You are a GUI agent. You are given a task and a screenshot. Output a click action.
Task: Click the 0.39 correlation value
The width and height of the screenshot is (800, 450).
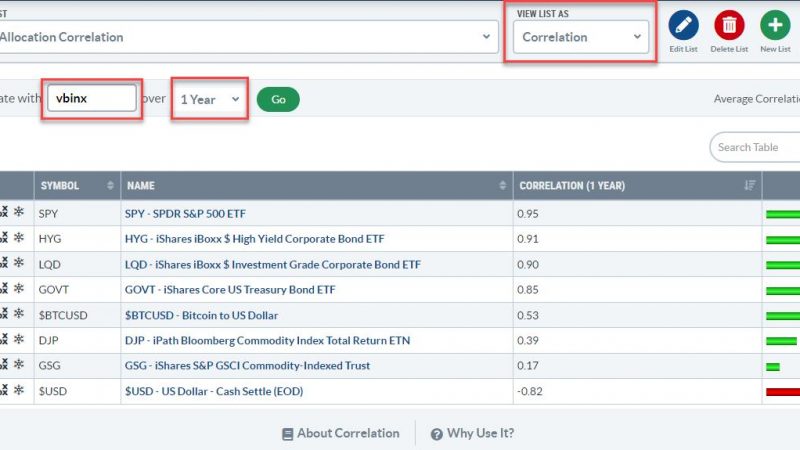click(x=528, y=340)
